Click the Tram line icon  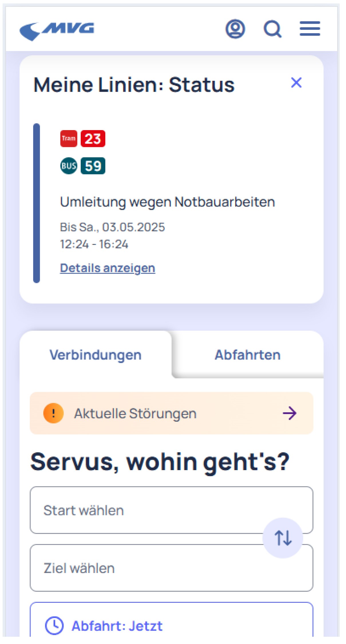(x=69, y=139)
